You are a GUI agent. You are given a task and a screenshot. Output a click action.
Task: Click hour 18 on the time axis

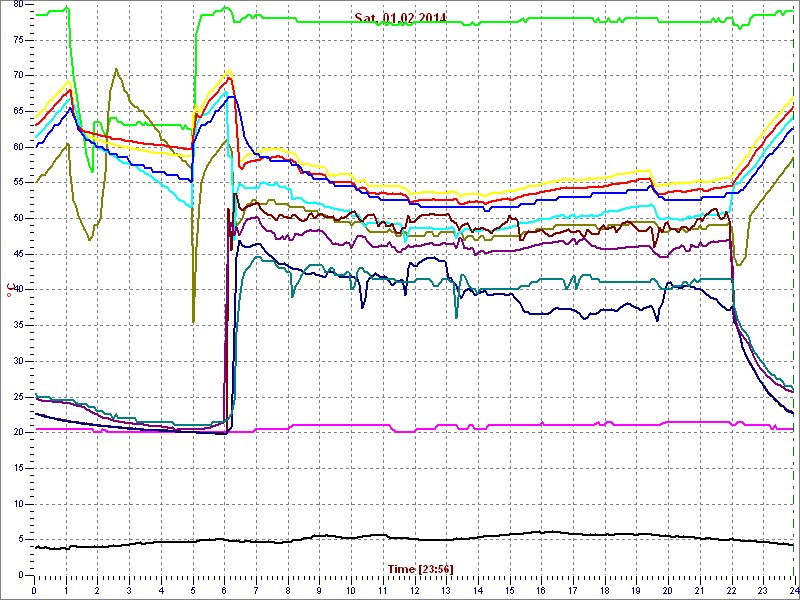click(x=604, y=590)
